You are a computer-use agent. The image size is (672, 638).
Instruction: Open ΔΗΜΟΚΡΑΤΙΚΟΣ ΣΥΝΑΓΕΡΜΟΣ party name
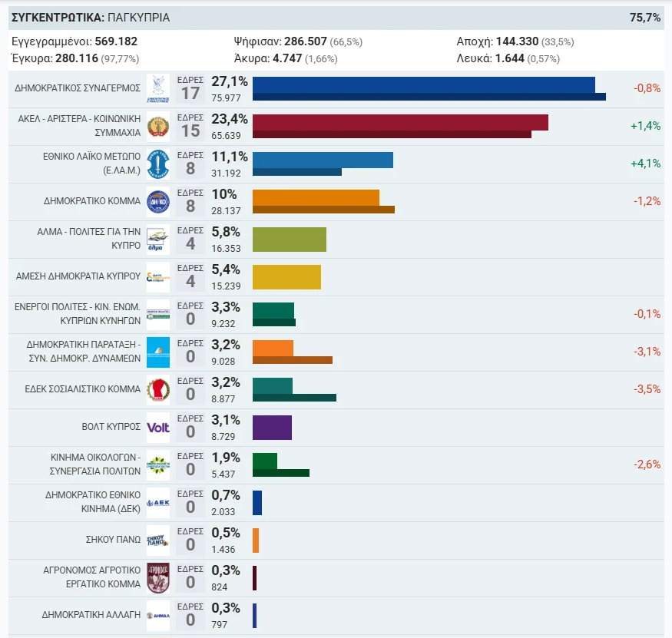click(x=78, y=88)
